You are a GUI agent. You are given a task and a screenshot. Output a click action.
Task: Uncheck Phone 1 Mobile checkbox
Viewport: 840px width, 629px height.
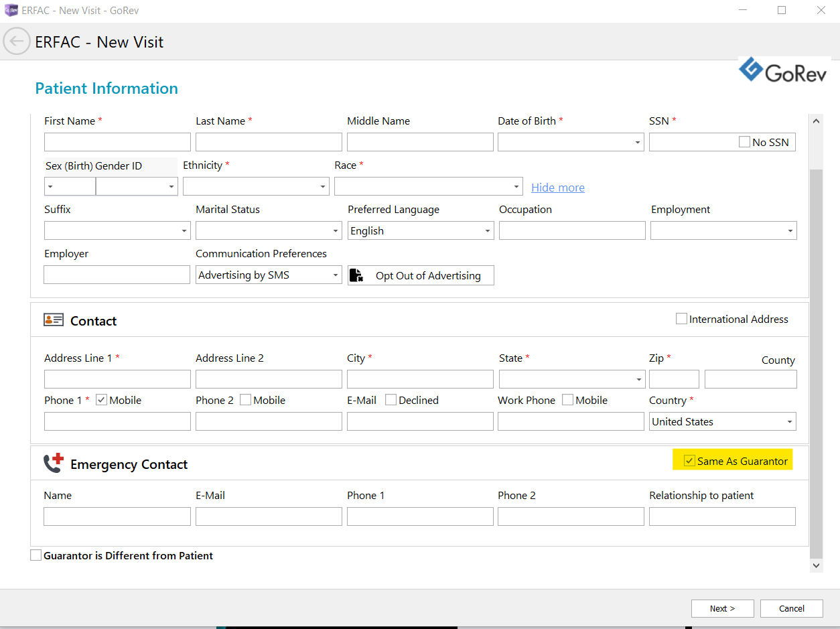click(x=102, y=400)
